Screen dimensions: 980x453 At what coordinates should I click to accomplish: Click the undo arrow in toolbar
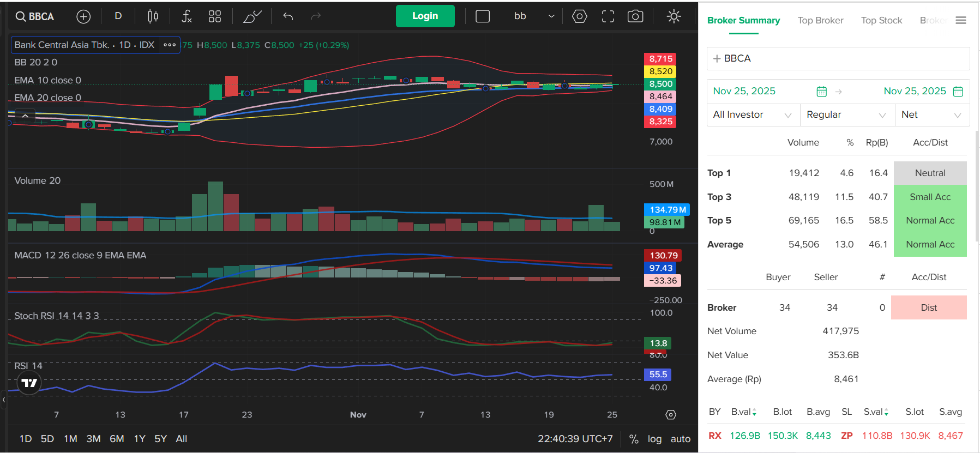[288, 17]
